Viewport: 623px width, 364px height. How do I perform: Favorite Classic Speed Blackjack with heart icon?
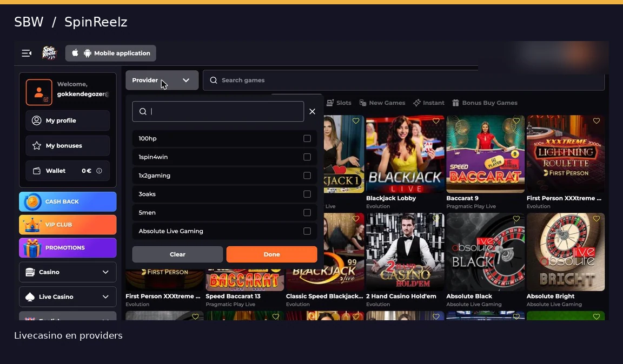[x=356, y=219]
